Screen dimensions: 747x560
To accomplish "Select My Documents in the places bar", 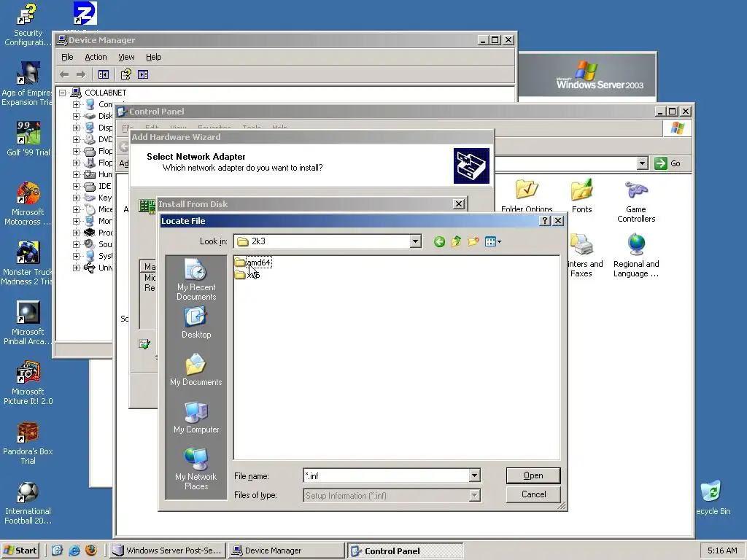I will 196,370.
